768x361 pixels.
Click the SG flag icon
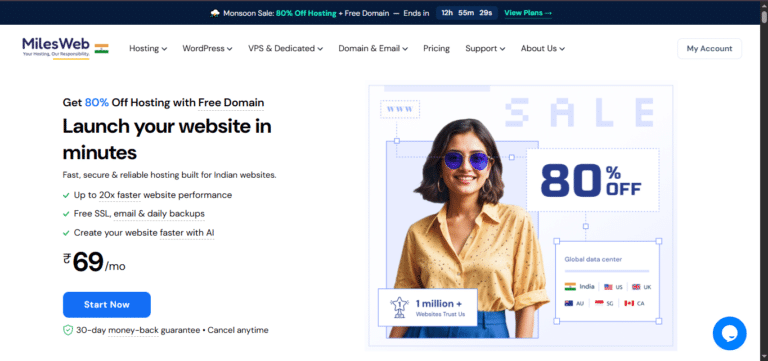coord(599,303)
